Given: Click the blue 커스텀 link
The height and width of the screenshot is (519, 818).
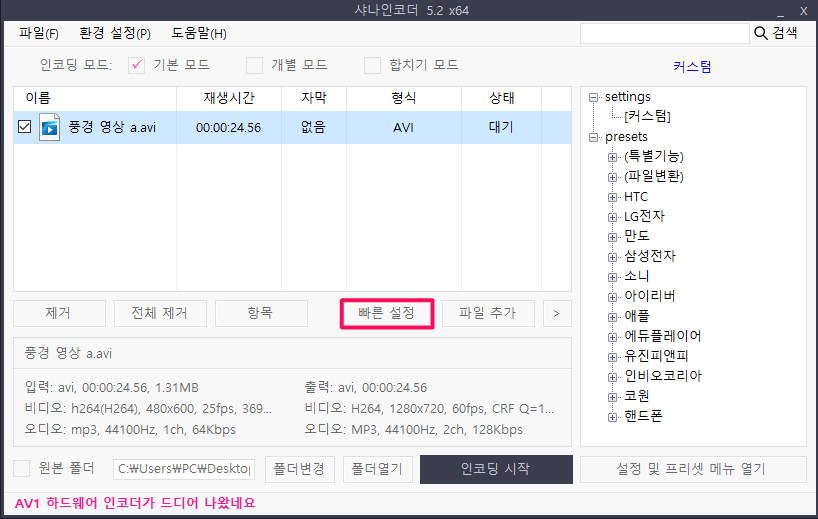Looking at the screenshot, I should (x=692, y=67).
